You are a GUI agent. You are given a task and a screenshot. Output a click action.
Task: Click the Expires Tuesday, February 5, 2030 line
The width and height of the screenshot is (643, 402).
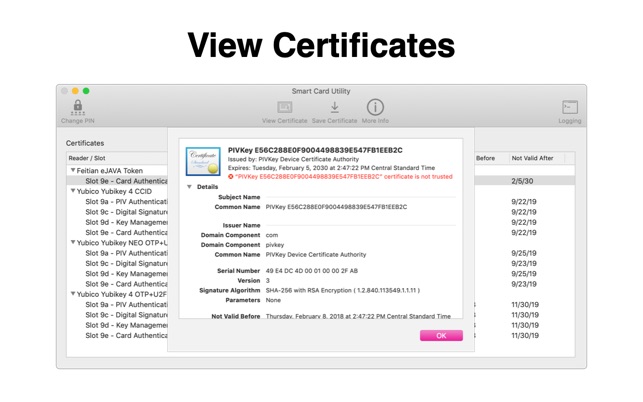331,168
